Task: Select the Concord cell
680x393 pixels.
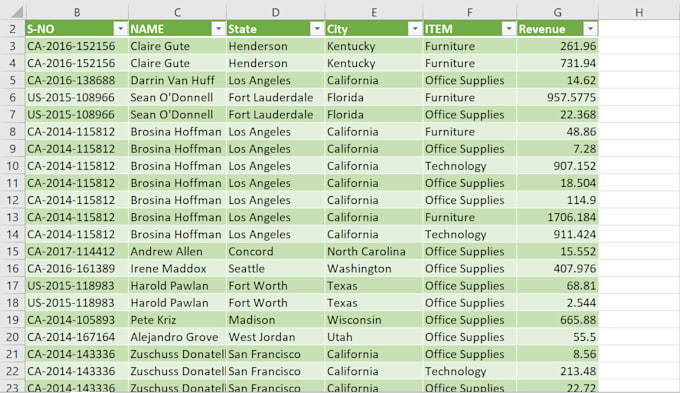Action: (x=275, y=251)
